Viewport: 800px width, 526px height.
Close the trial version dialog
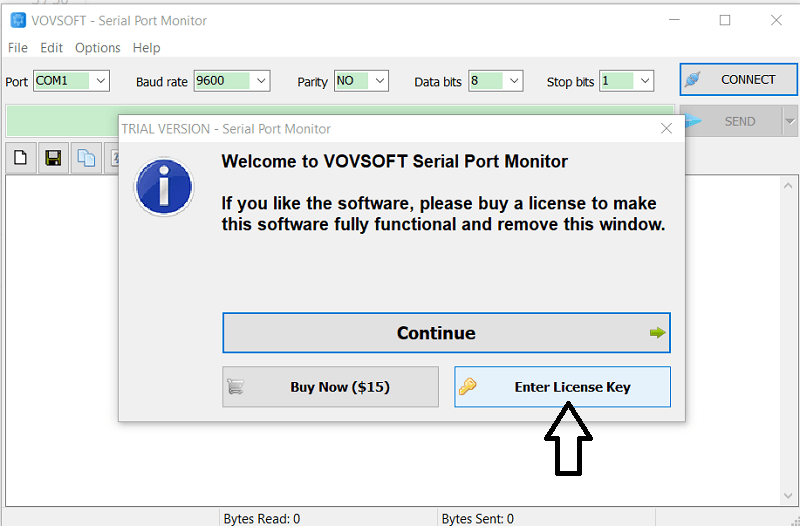[667, 128]
